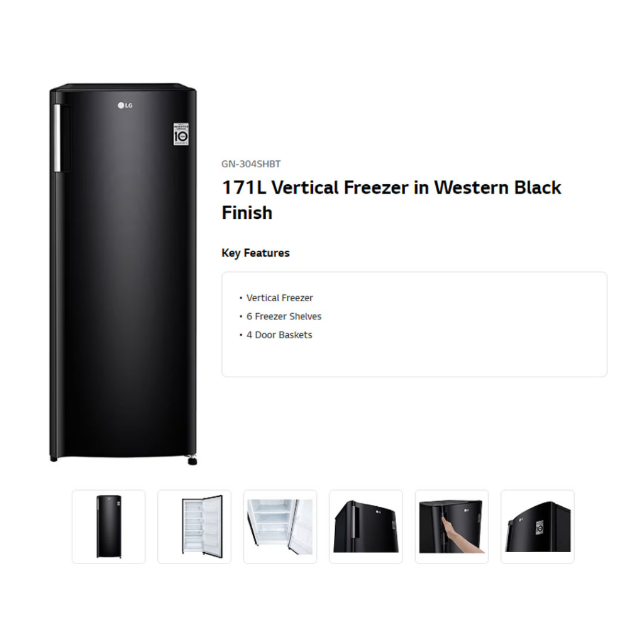Click the 4 Door Baskets feature
Image resolution: width=644 pixels, height=644 pixels.
[279, 335]
